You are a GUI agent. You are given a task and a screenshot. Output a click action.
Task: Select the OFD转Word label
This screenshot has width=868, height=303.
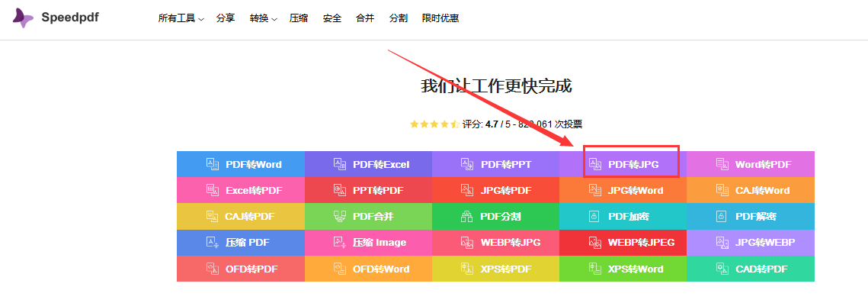click(381, 269)
